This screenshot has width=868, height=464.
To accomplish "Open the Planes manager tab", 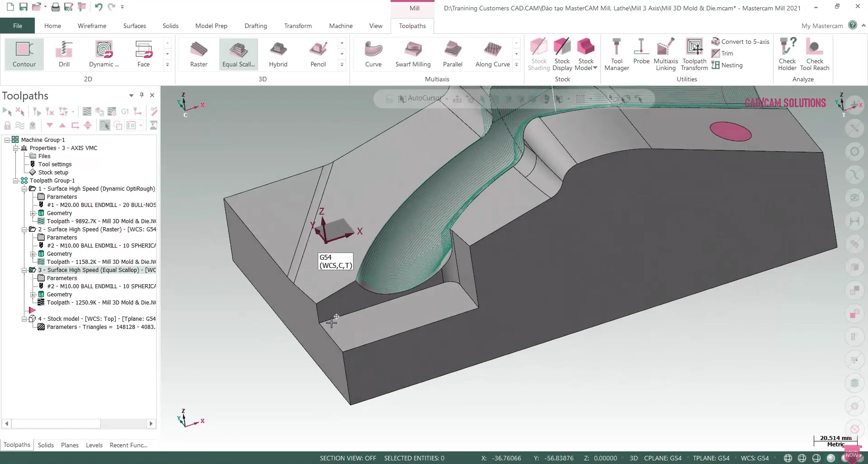I will coord(70,445).
